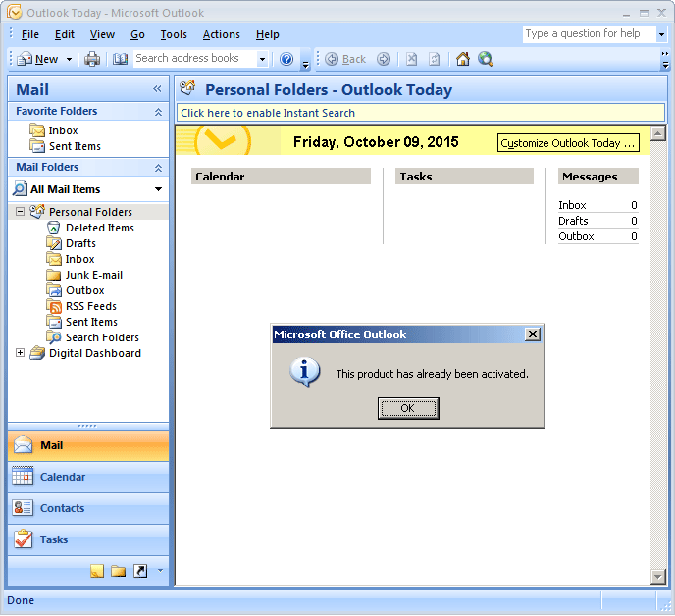Click the Shortcuts icon
This screenshot has width=675, height=616.
point(140,571)
